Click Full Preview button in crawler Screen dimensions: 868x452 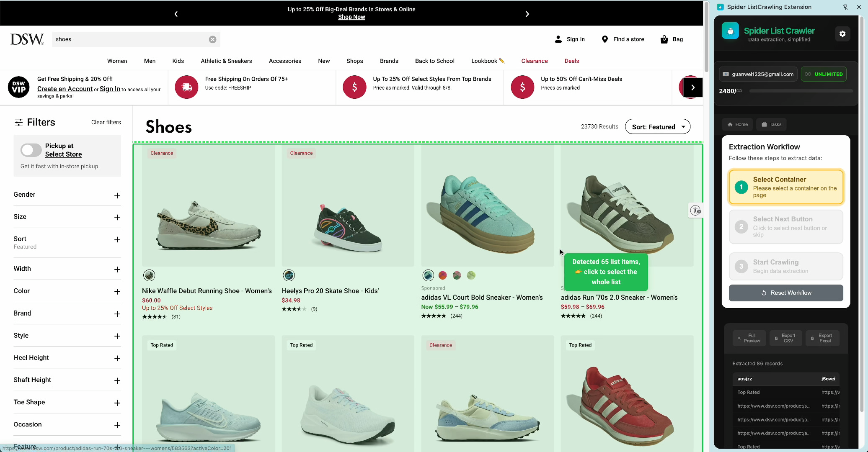tap(749, 338)
